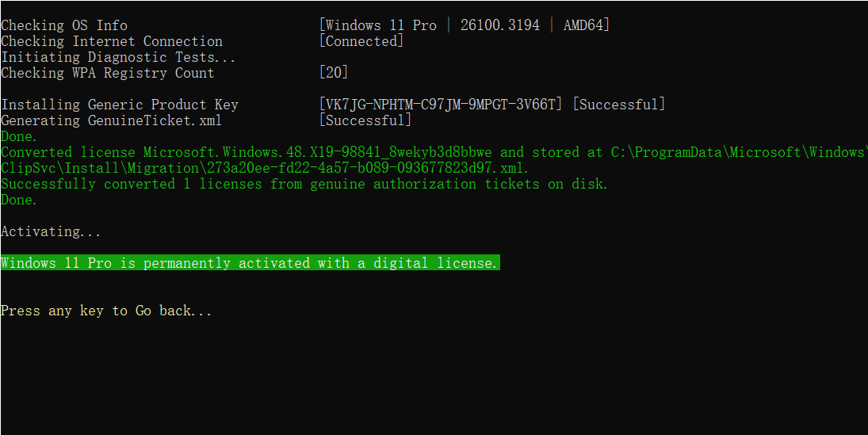
Task: Click the first green "Done." line
Action: pos(19,136)
